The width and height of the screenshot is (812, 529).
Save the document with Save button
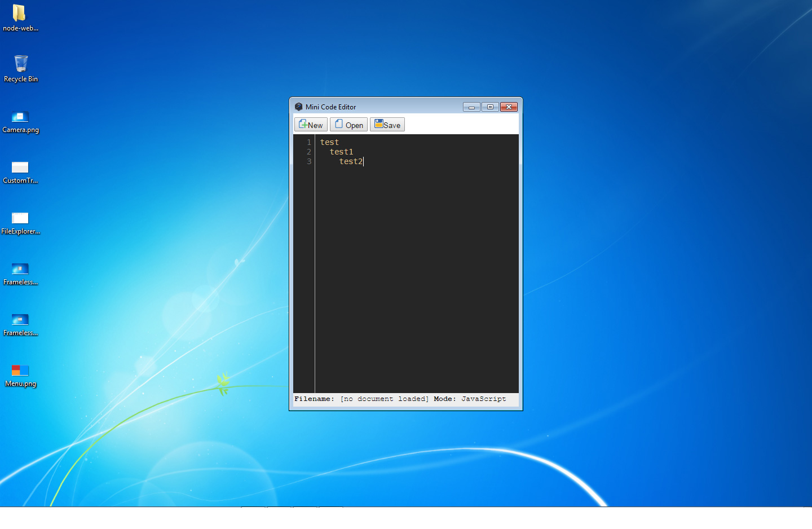(387, 125)
